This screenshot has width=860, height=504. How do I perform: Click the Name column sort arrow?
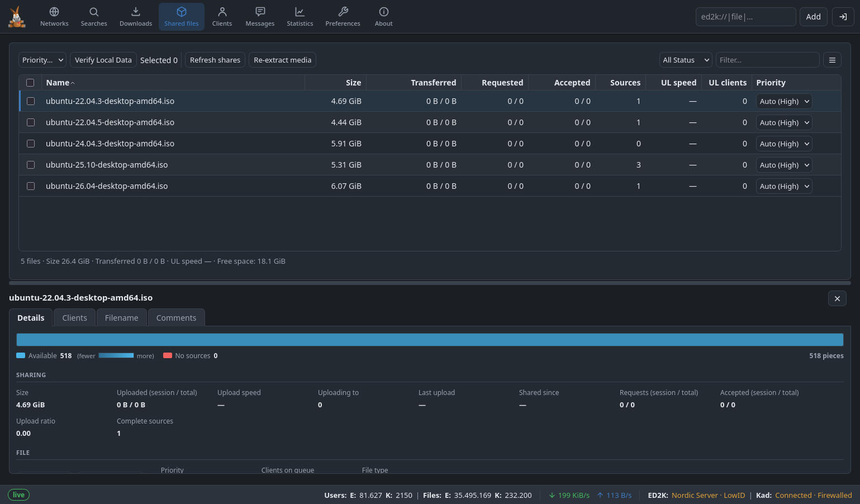[x=73, y=83]
